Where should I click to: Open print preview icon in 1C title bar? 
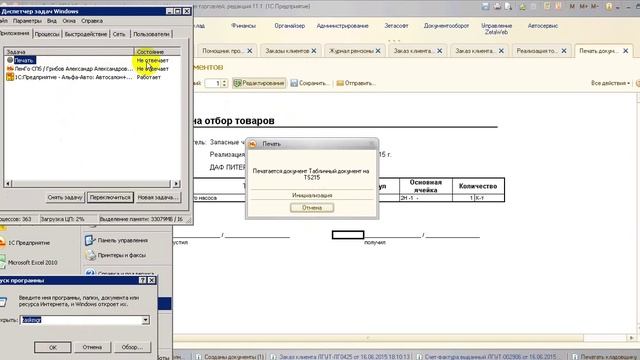tap(508, 6)
